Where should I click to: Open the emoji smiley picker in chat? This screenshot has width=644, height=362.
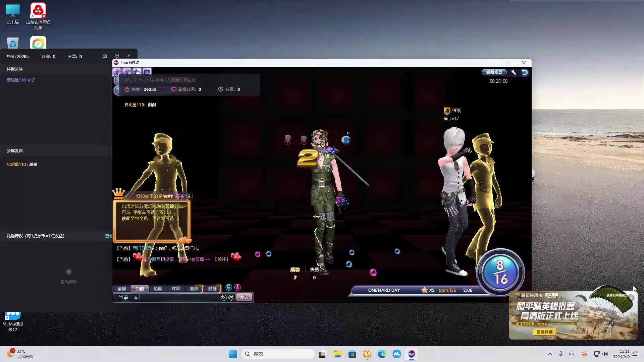231,298
